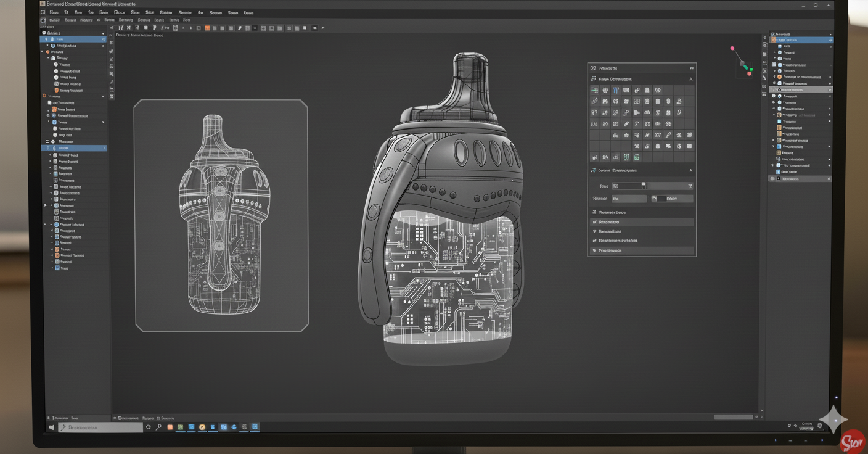Click the Coort button in the floating panel
This screenshot has width=868, height=454.
tap(671, 199)
